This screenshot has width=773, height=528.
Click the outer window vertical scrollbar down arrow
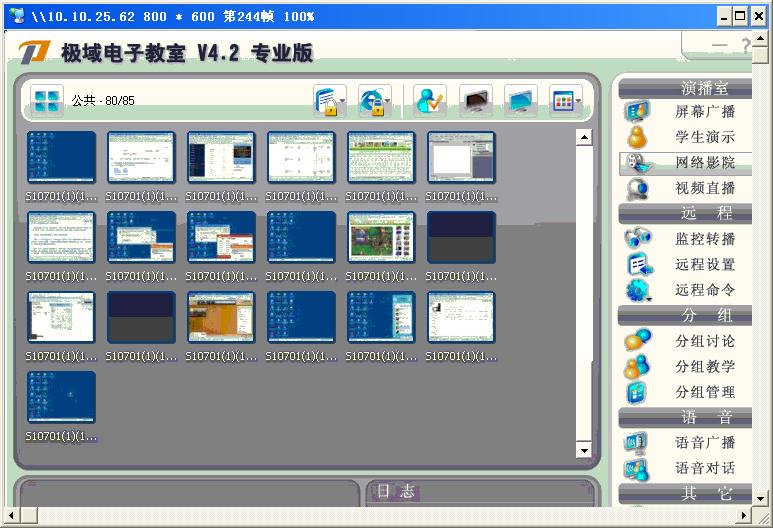[760, 499]
